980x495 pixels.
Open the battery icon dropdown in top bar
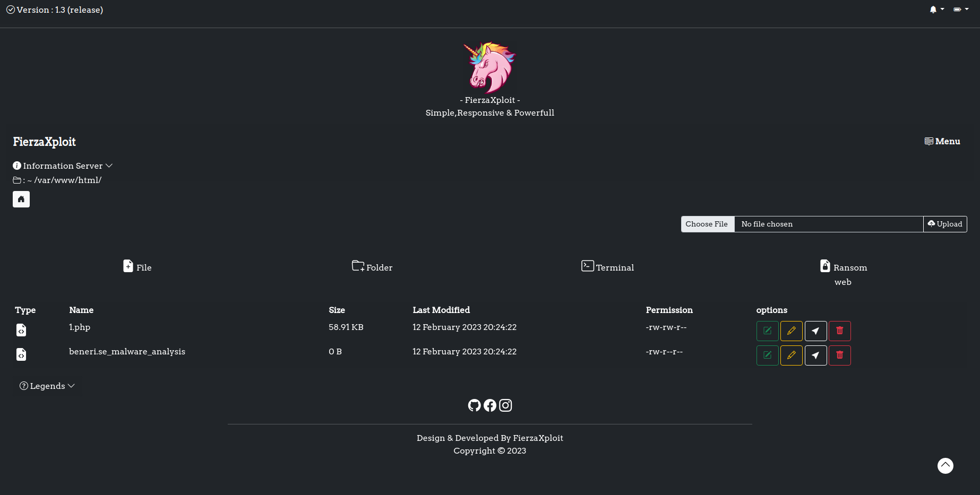[x=961, y=10]
